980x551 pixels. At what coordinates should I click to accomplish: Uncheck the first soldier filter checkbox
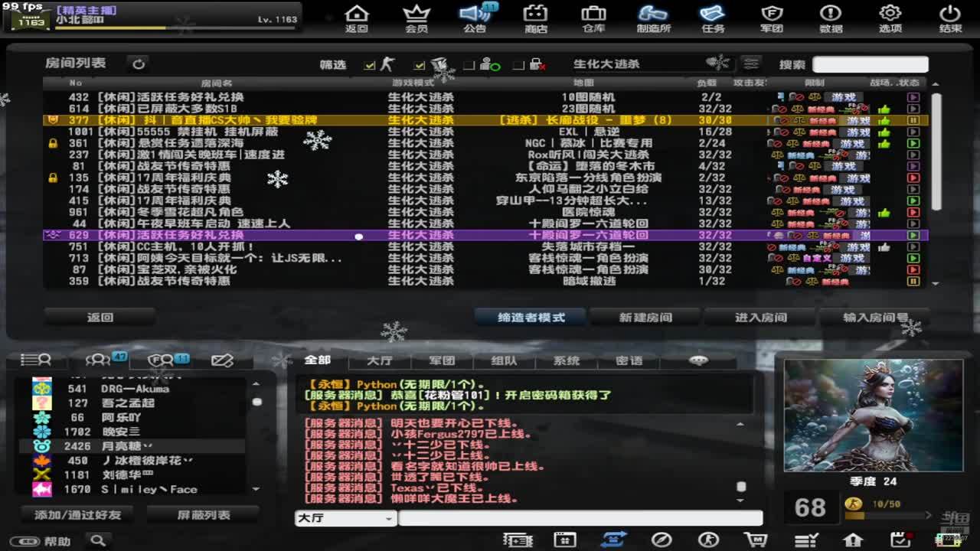pyautogui.click(x=371, y=65)
